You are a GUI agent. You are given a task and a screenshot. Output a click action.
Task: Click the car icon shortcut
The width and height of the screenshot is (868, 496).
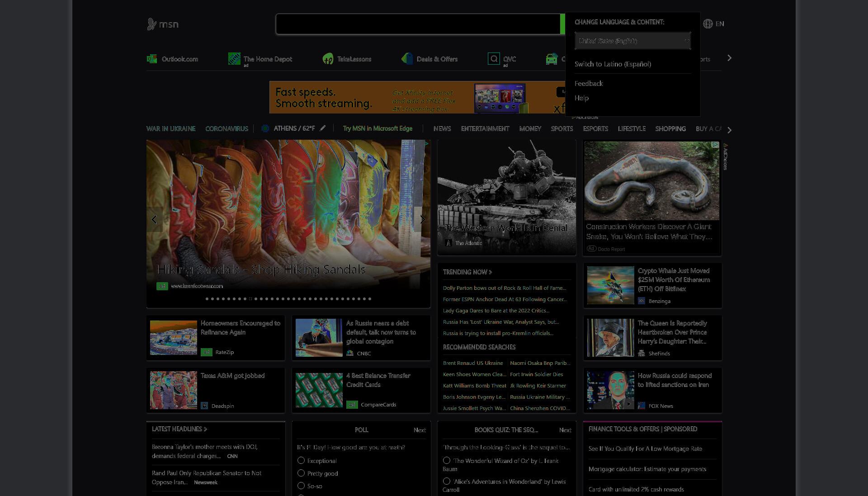(x=552, y=59)
